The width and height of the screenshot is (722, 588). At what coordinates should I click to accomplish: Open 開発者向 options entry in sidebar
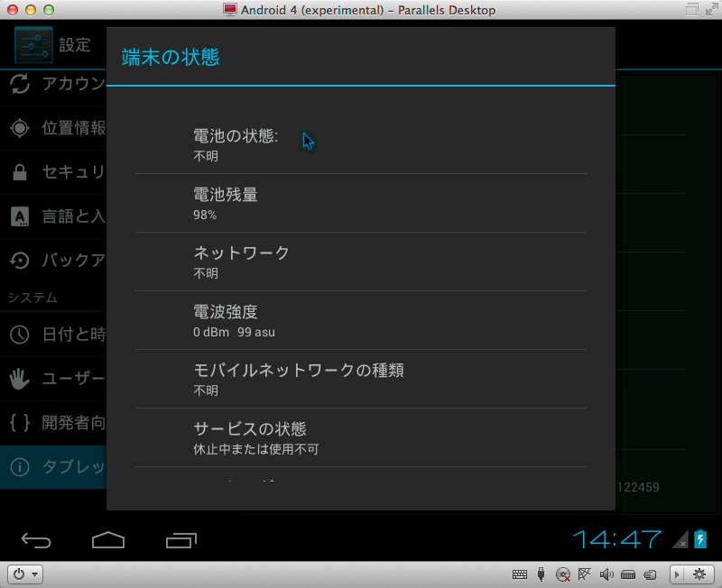[53, 422]
